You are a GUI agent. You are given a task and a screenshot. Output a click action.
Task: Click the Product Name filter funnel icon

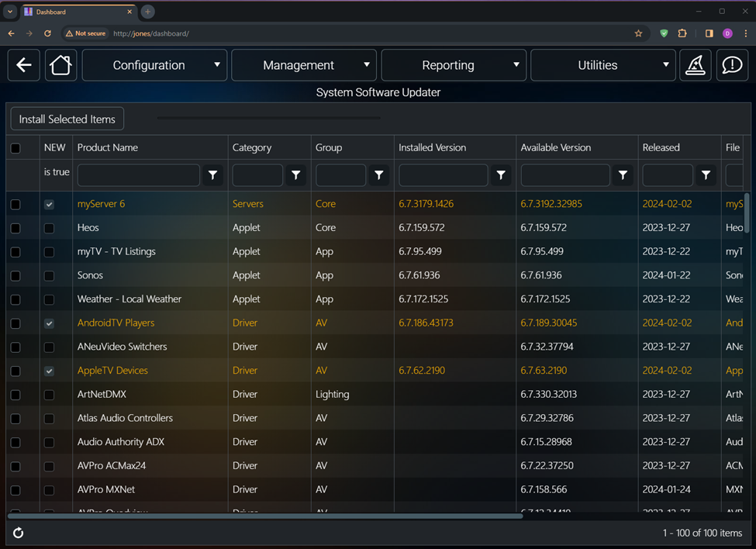pyautogui.click(x=212, y=175)
